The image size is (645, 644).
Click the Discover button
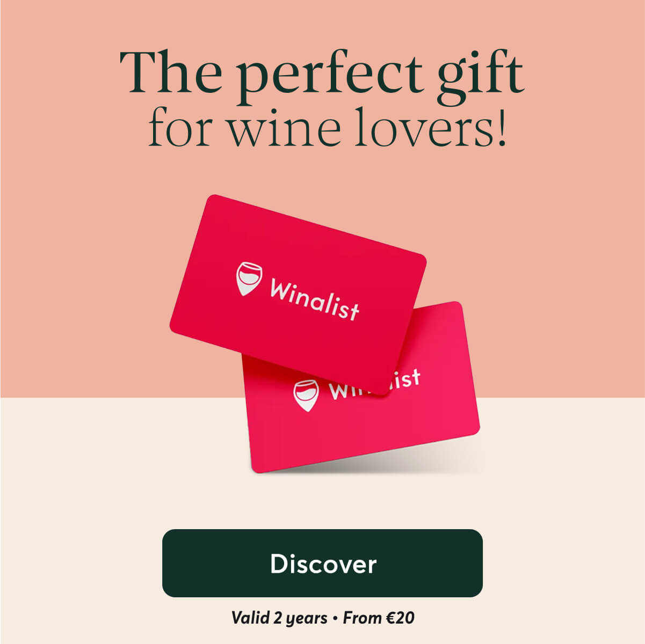point(322,563)
